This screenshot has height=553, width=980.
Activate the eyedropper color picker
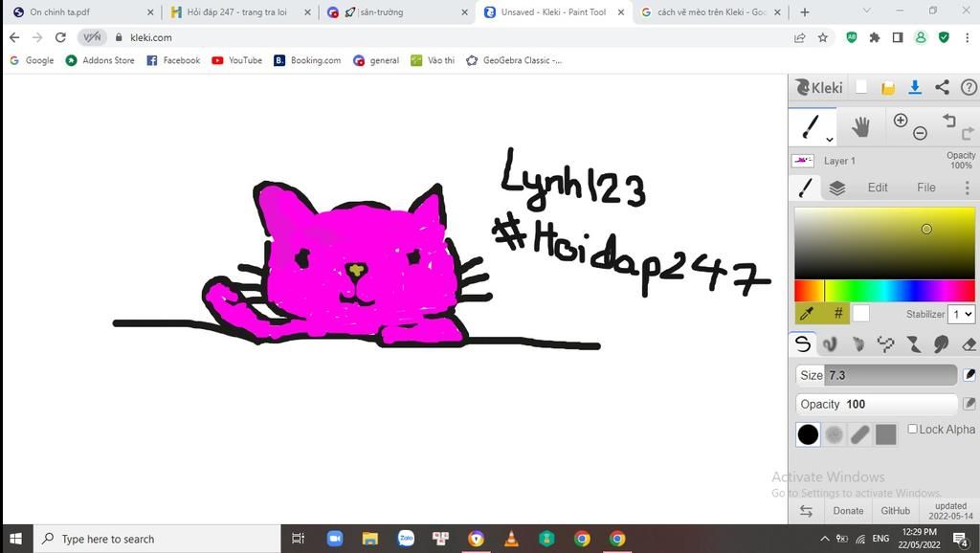(x=808, y=314)
